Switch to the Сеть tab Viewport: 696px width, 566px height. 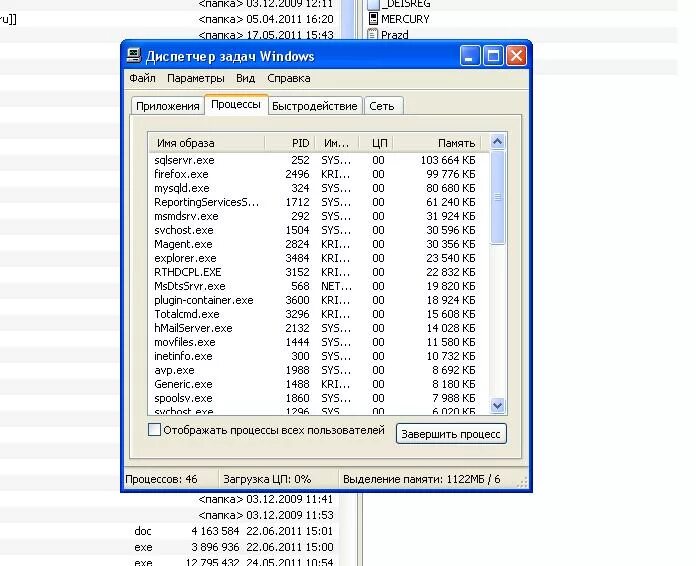tap(382, 106)
